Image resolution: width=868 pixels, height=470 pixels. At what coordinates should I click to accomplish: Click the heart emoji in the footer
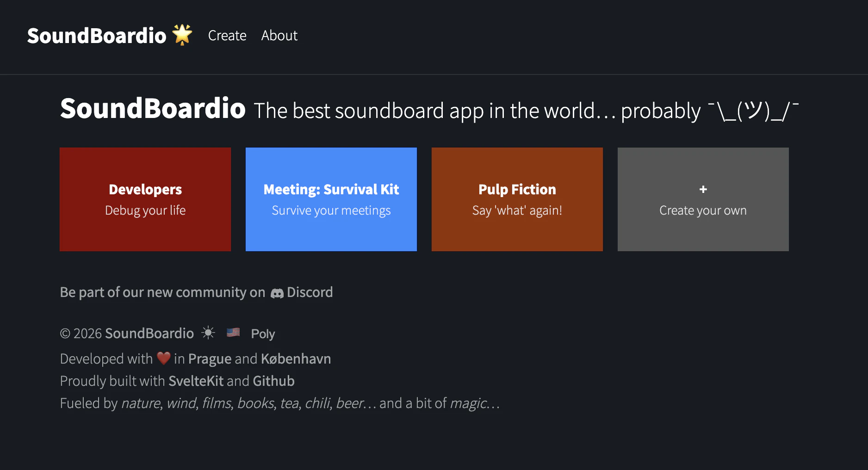164,358
